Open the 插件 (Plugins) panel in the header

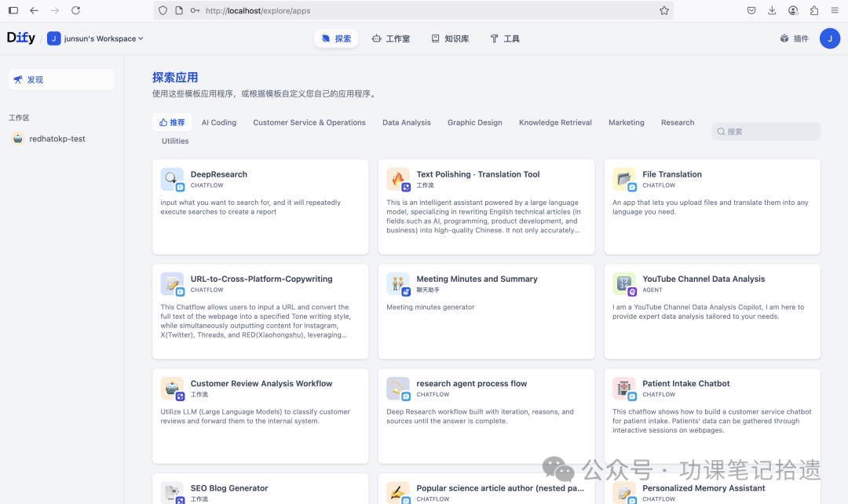click(x=793, y=38)
